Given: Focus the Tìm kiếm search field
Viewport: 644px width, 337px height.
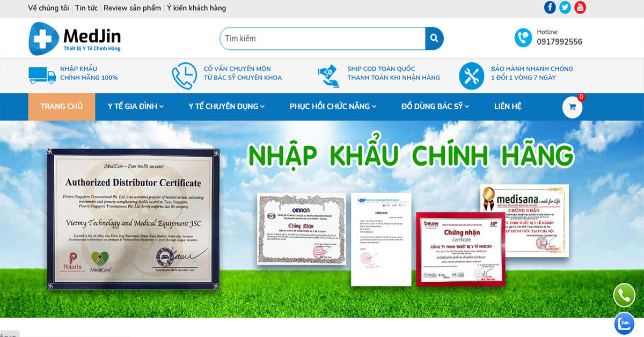Looking at the screenshot, I should pos(323,39).
